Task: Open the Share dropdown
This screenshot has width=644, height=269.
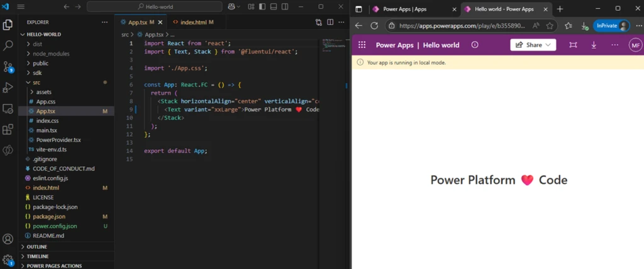Action: pos(533,45)
